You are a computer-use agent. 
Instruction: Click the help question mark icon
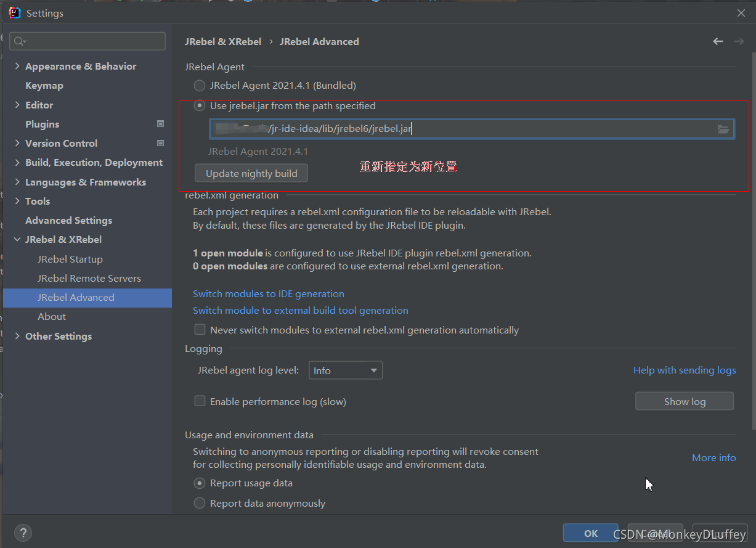click(23, 533)
